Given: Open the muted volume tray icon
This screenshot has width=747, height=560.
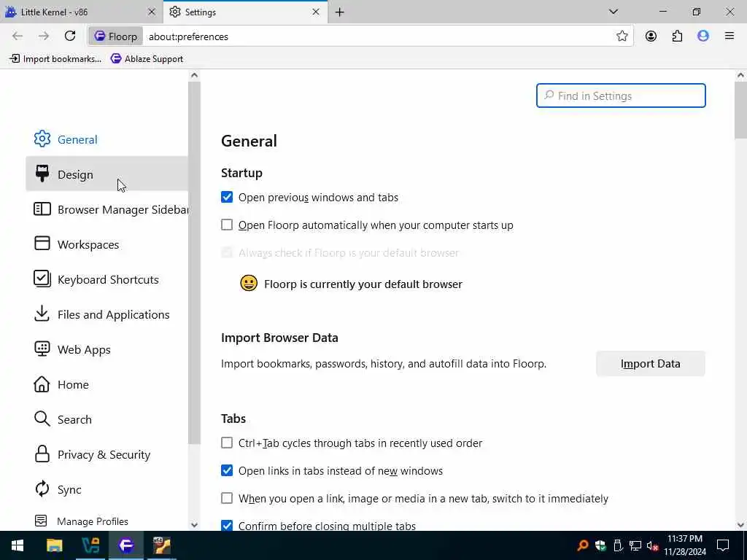Looking at the screenshot, I should [x=652, y=545].
